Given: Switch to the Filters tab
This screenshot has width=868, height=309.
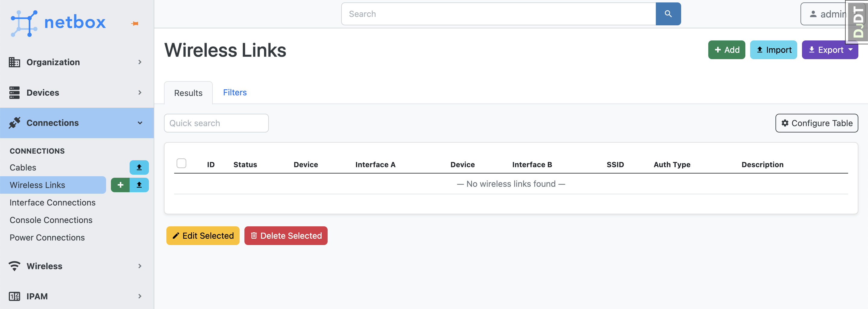Looking at the screenshot, I should [x=234, y=92].
